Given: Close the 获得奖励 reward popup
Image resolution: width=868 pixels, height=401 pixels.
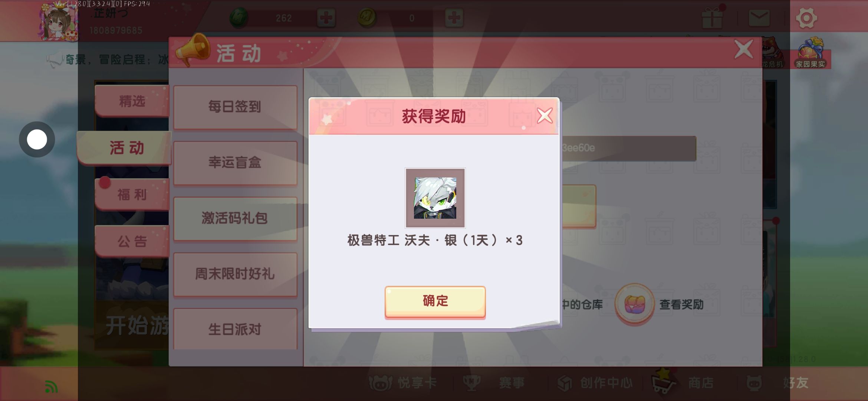Looking at the screenshot, I should pos(545,115).
